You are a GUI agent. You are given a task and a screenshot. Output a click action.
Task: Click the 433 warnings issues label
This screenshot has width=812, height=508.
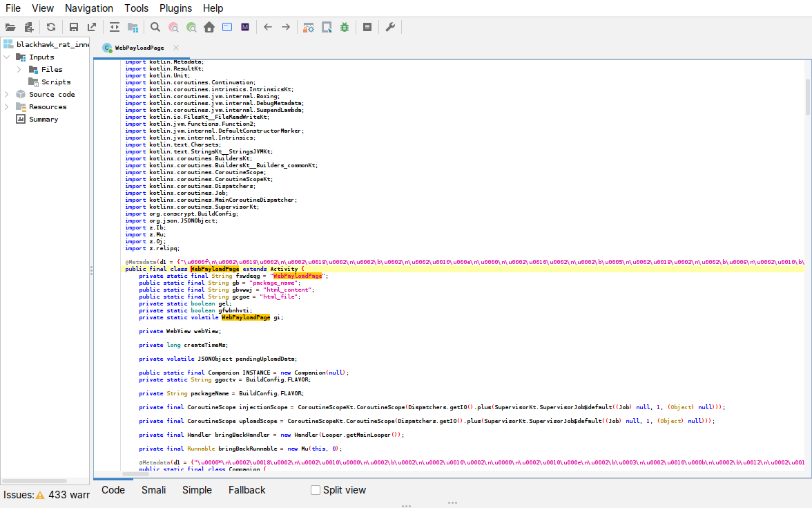(69, 495)
